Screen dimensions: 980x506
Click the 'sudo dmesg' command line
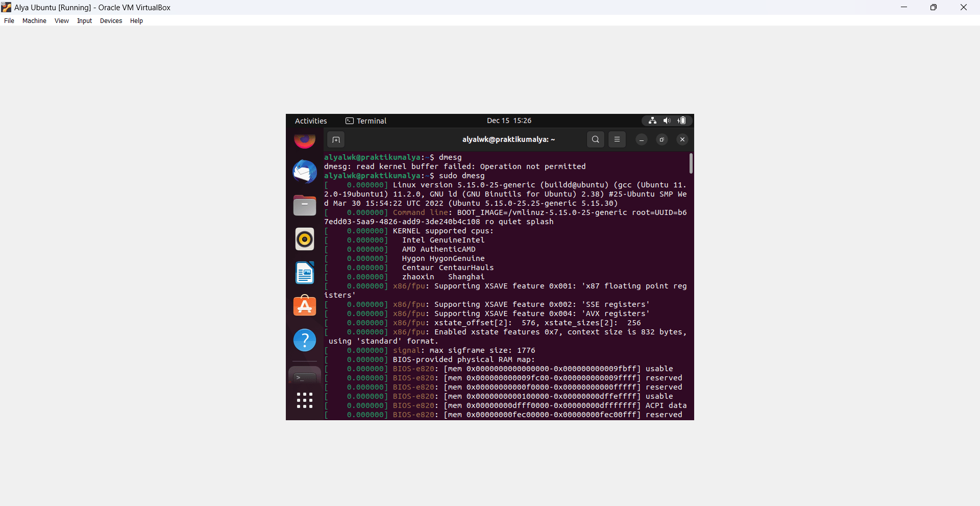pyautogui.click(x=404, y=176)
